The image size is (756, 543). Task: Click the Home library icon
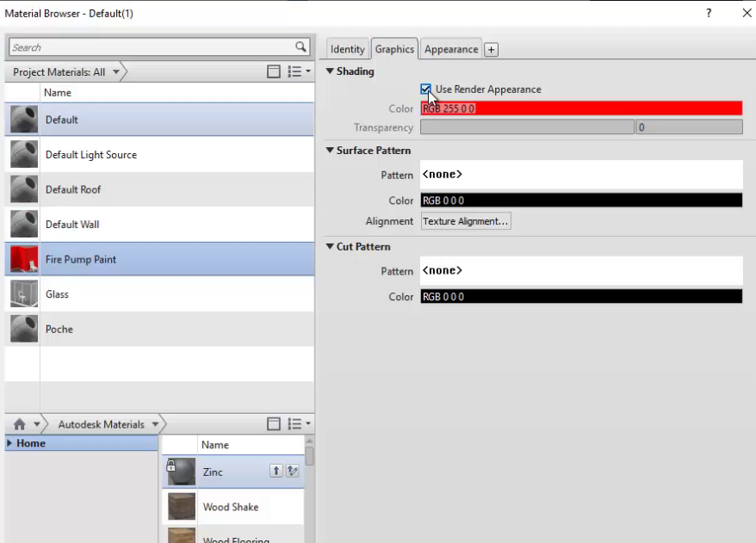pyautogui.click(x=19, y=424)
